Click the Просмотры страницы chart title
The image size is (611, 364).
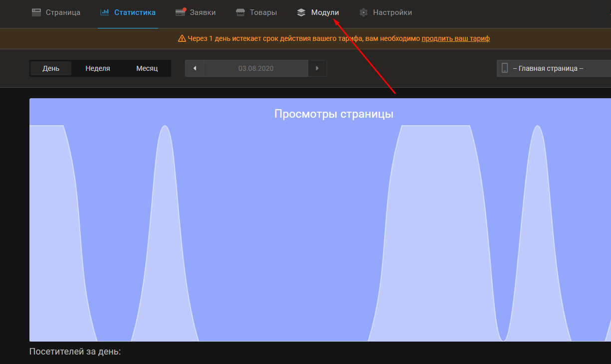[334, 114]
